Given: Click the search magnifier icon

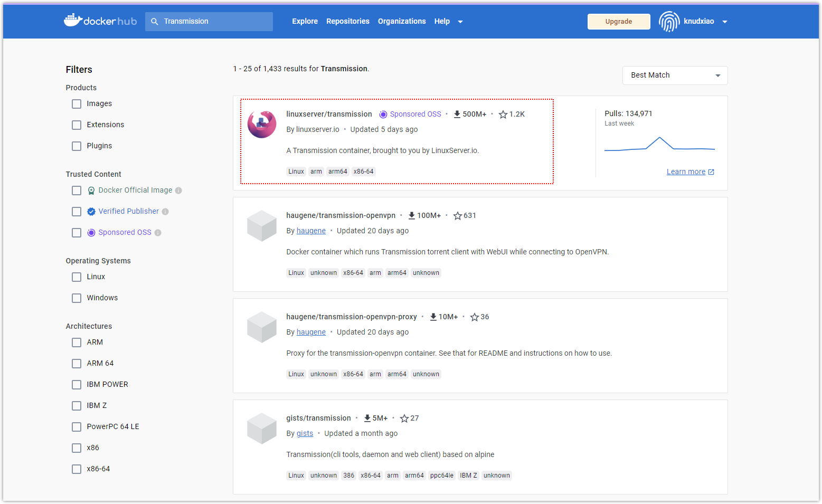Looking at the screenshot, I should pyautogui.click(x=155, y=22).
